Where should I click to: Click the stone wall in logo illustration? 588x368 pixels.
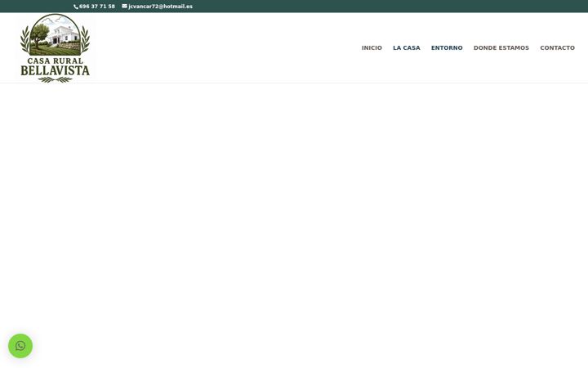[69, 47]
